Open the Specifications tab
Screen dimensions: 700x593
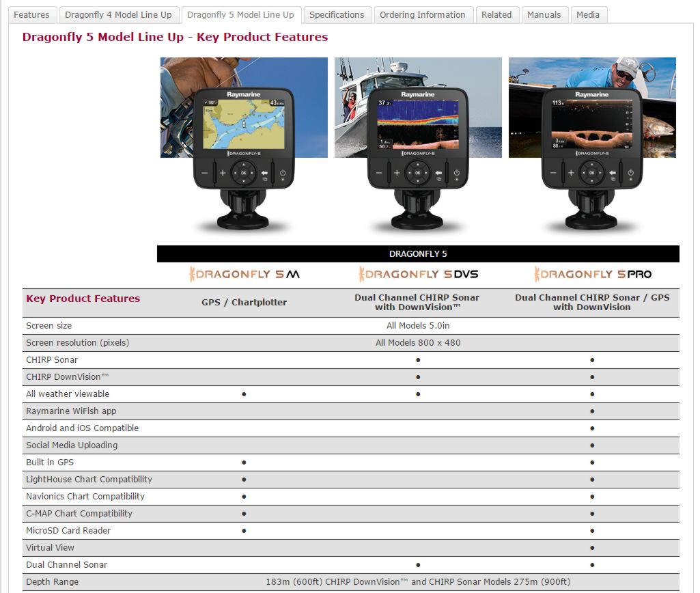337,15
